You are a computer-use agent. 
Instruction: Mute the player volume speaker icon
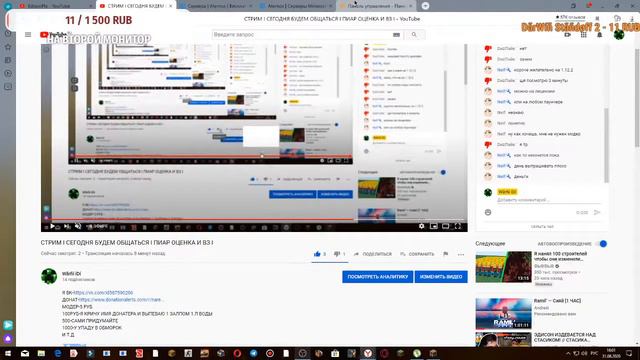click(x=78, y=226)
